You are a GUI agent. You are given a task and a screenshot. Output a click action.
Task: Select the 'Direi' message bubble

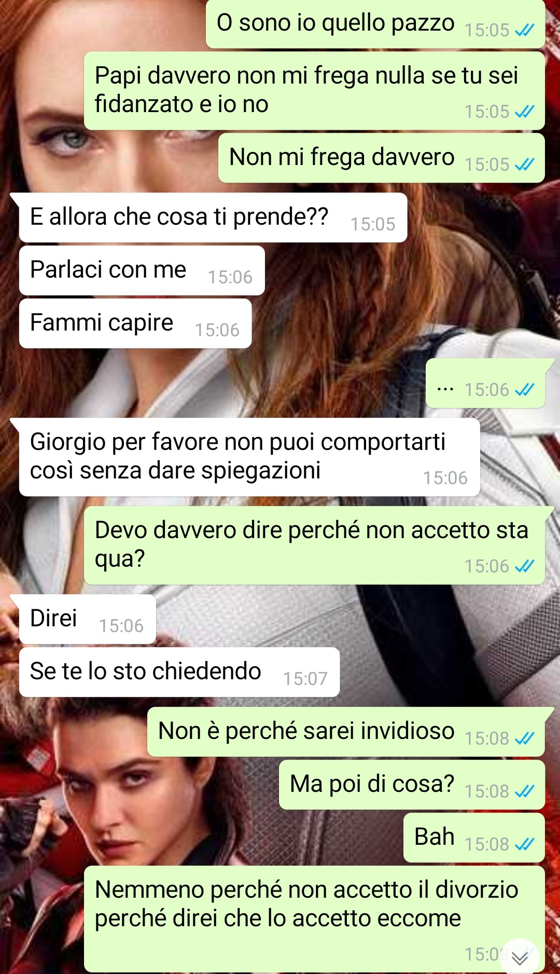(x=87, y=619)
